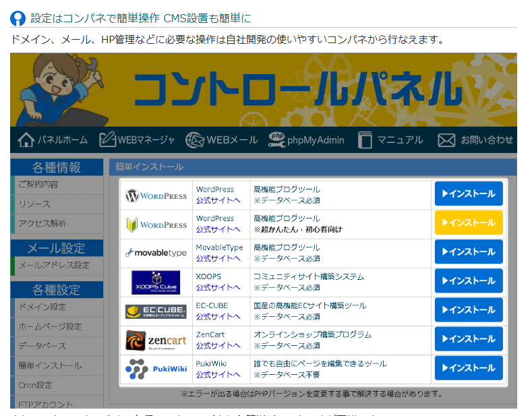Select メールアドレス設定 in the sidebar
The width and height of the screenshot is (532, 416).
tap(57, 266)
